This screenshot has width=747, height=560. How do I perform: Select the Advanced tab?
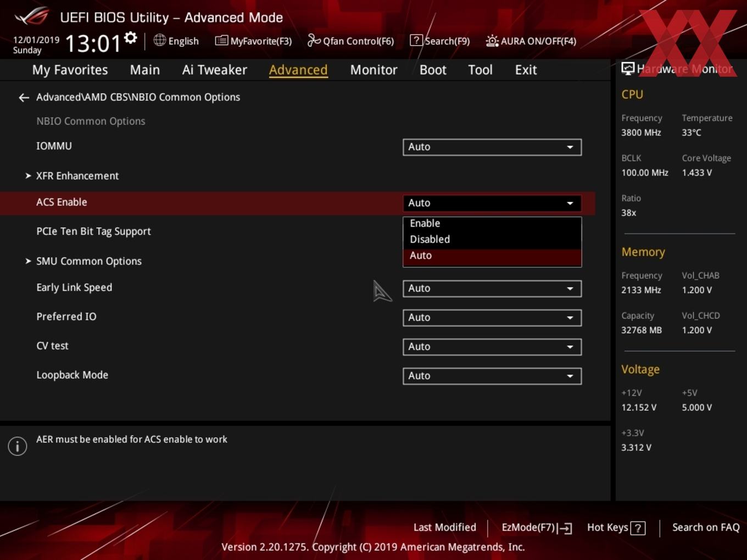click(298, 70)
